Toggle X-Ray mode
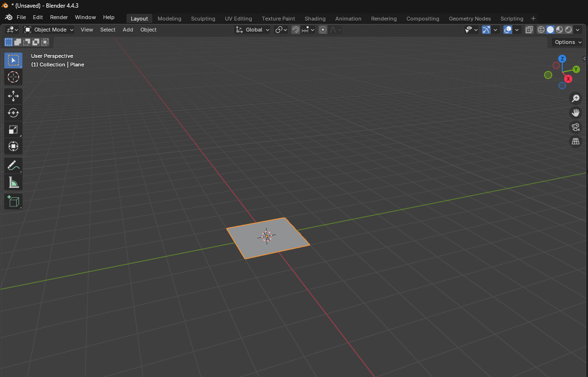This screenshot has height=377, width=588. click(529, 30)
